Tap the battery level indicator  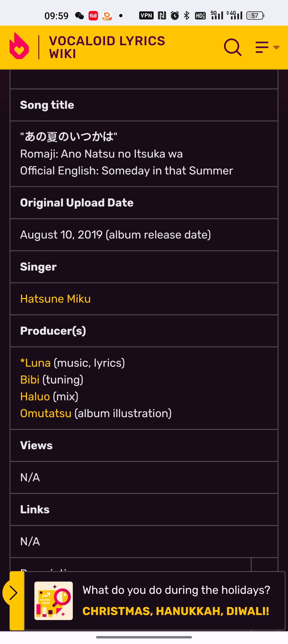coord(255,16)
